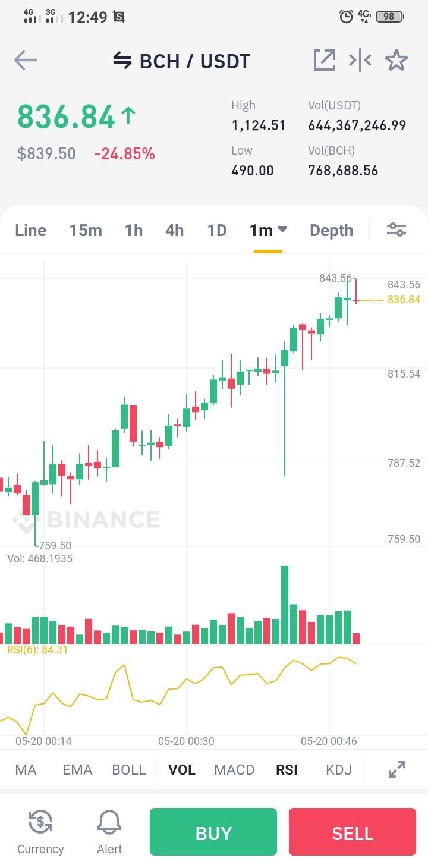
Task: Expand the 1m interval dropdown
Action: click(268, 230)
